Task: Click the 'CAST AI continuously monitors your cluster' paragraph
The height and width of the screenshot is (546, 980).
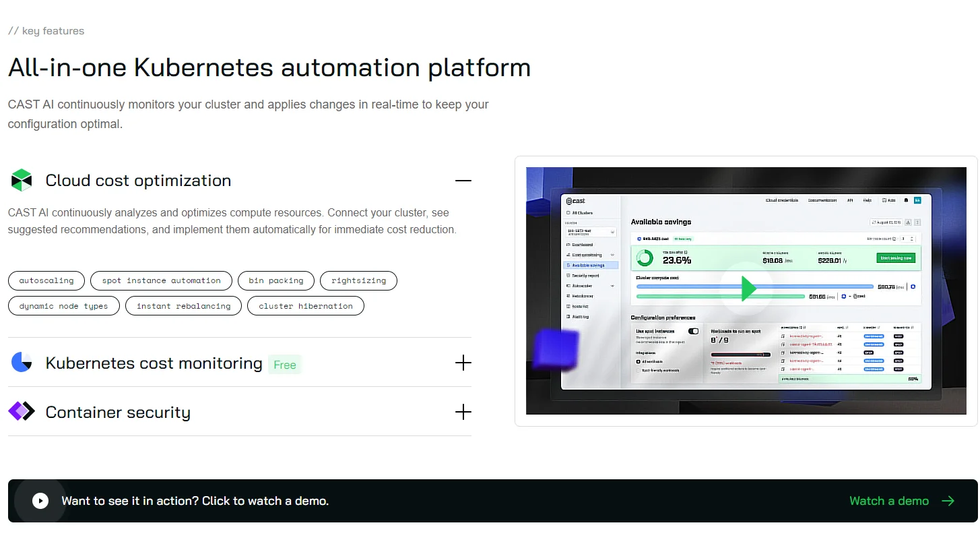Action: coord(249,115)
